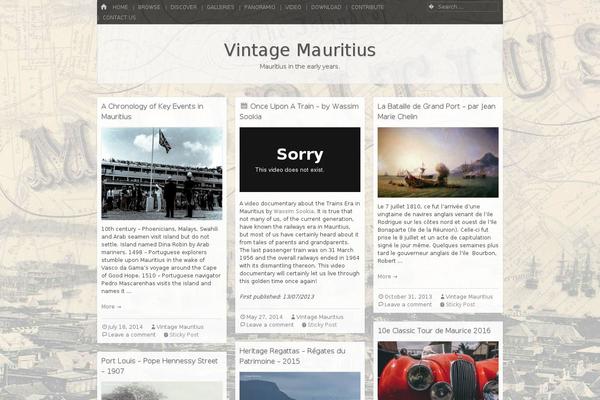Open Once Upon A Train post title
The image size is (600, 400).
coord(299,111)
